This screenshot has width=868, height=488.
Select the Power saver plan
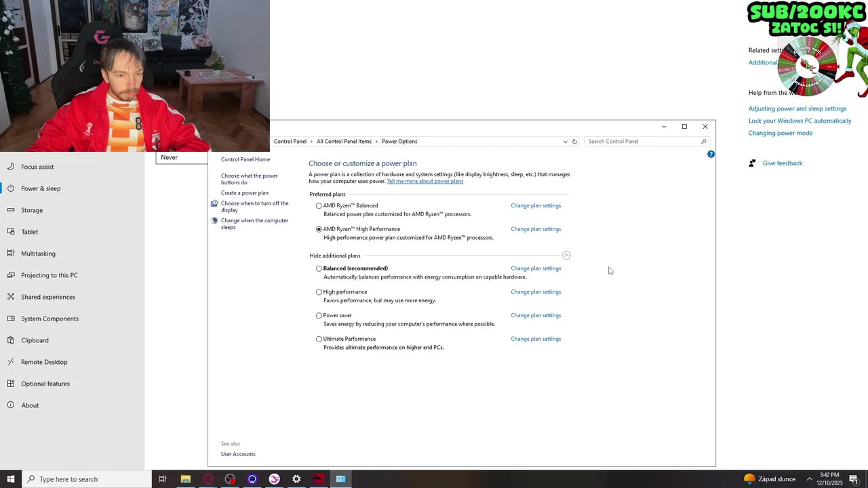point(319,316)
